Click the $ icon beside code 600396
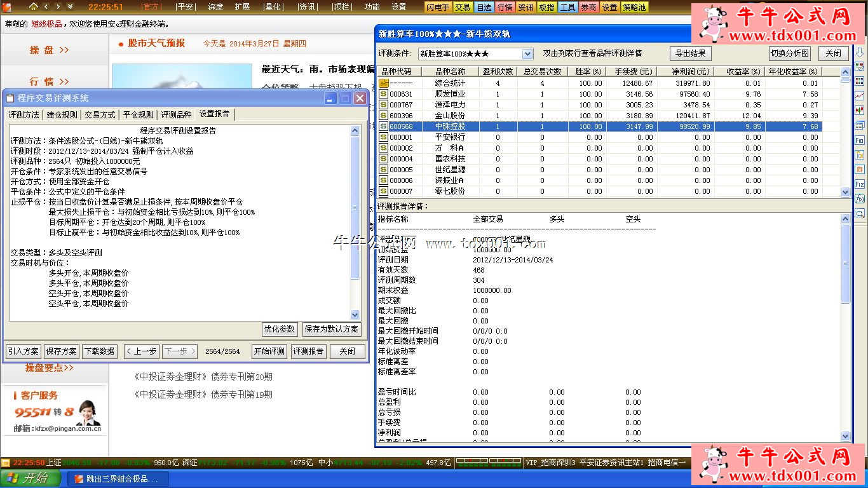868x488 pixels. 383,115
